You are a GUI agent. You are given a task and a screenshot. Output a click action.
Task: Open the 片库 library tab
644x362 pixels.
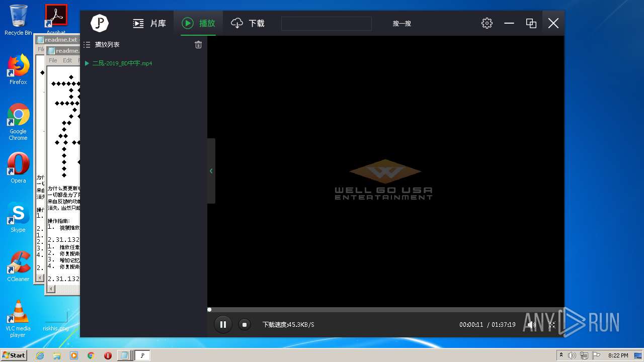pos(149,23)
